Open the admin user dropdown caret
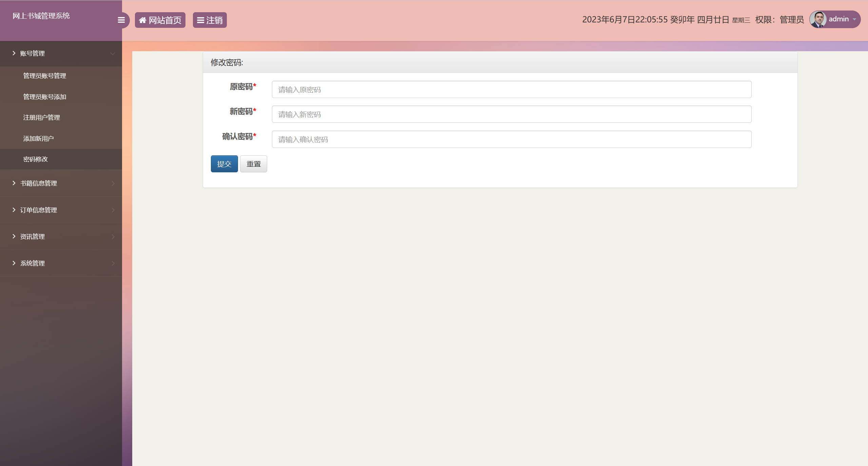 pyautogui.click(x=854, y=19)
